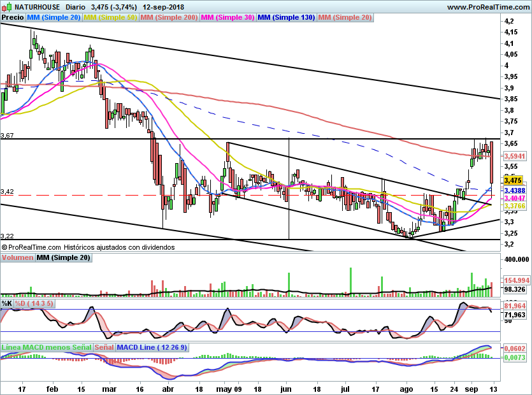Click the 81,964 stochastic value tag
Image resolution: width=532 pixels, height=395 pixels.
click(515, 306)
